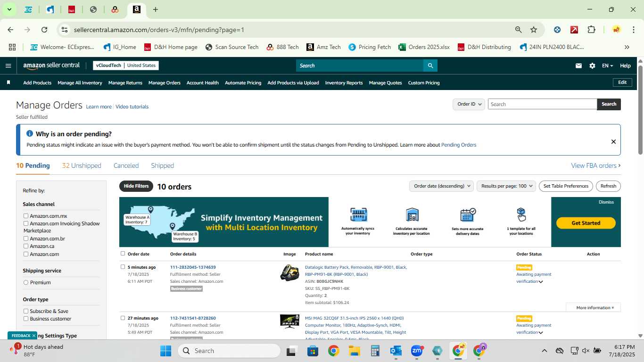The width and height of the screenshot is (644, 362).
Task: Open the Chrome apps grid icon
Action: tap(12, 47)
